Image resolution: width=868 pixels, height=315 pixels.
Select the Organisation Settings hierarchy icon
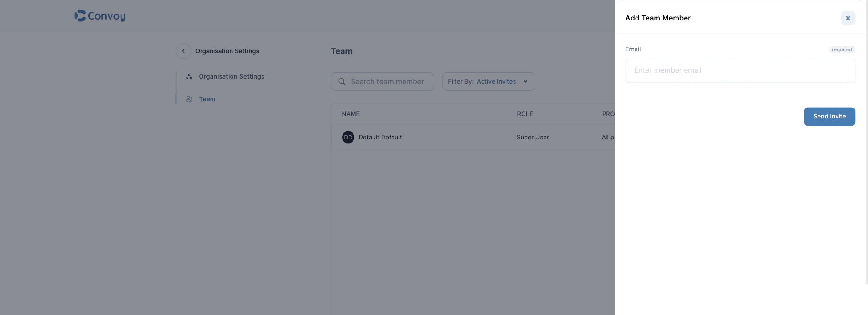pyautogui.click(x=189, y=76)
